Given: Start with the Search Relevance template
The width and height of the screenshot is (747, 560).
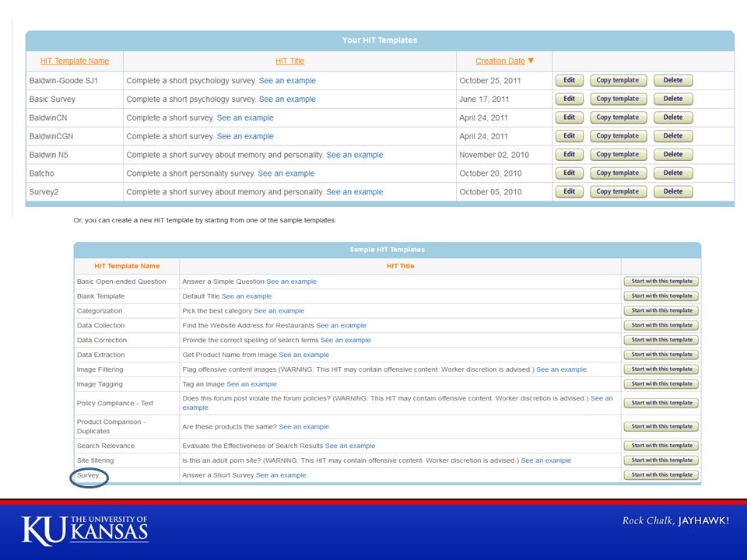Looking at the screenshot, I should click(x=661, y=446).
